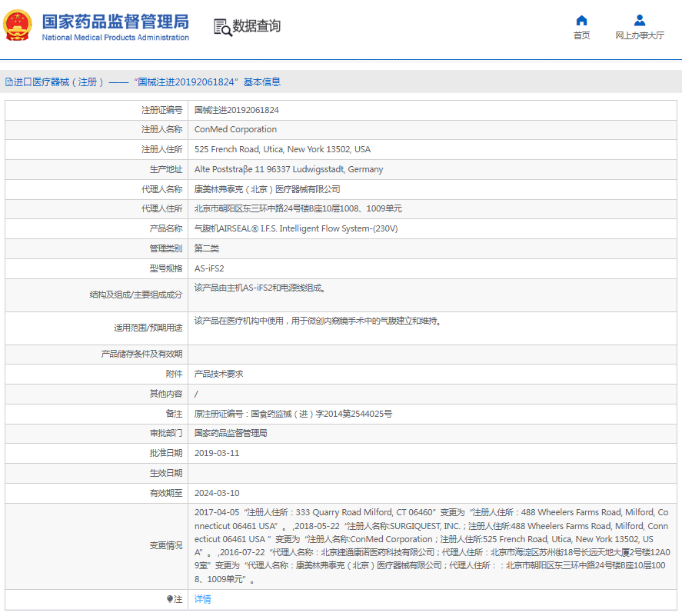Select the intended use text 该产品在医疗机构中使用
This screenshot has width=682, height=616.
(x=318, y=321)
